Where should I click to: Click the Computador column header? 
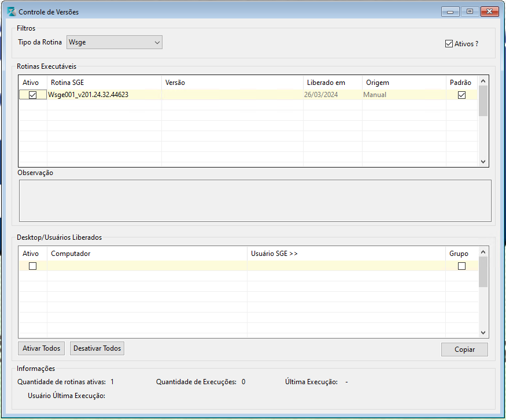pyautogui.click(x=147, y=254)
